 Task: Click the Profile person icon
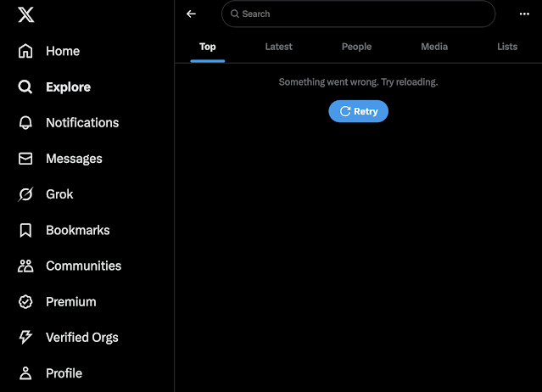tap(25, 373)
